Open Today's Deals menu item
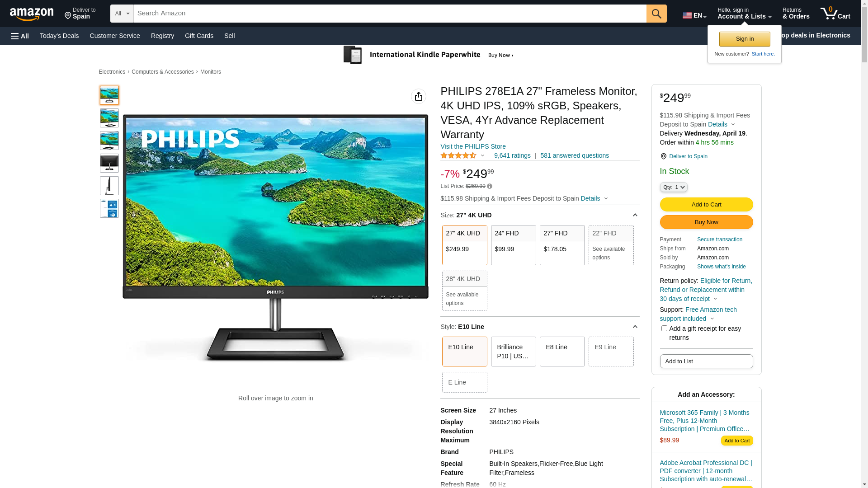The image size is (868, 488). coord(59,36)
